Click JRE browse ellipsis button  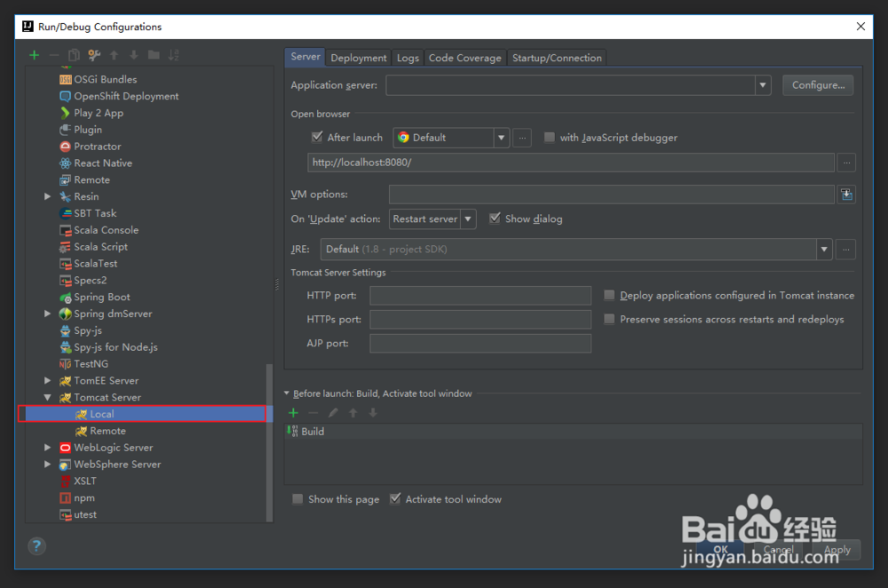click(845, 250)
